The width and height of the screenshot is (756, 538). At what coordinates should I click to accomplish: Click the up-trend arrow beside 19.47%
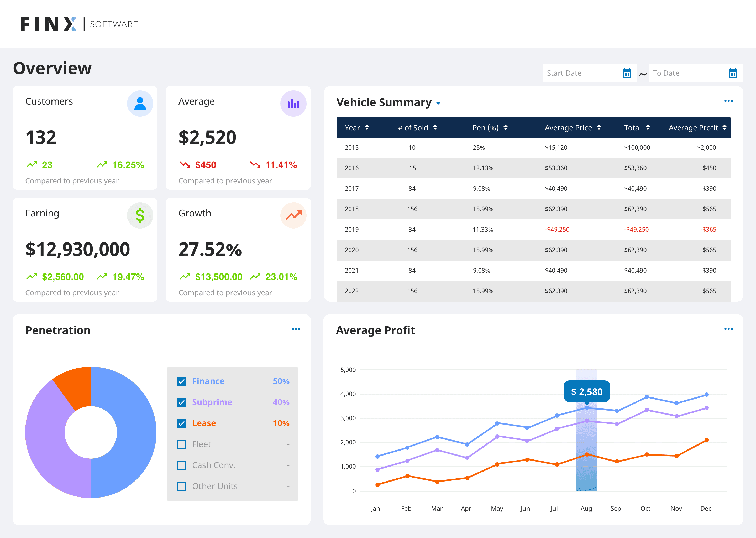click(x=102, y=276)
